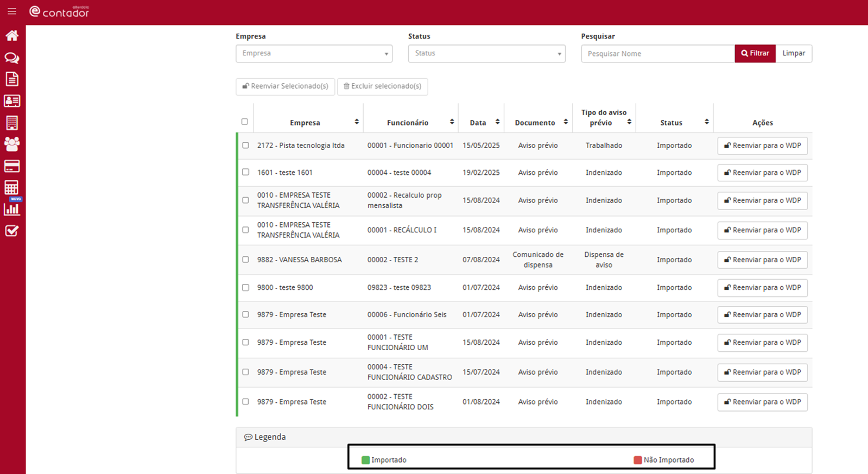The image size is (868, 474).
Task: Click the green Importado legend swatch
Action: 365,460
